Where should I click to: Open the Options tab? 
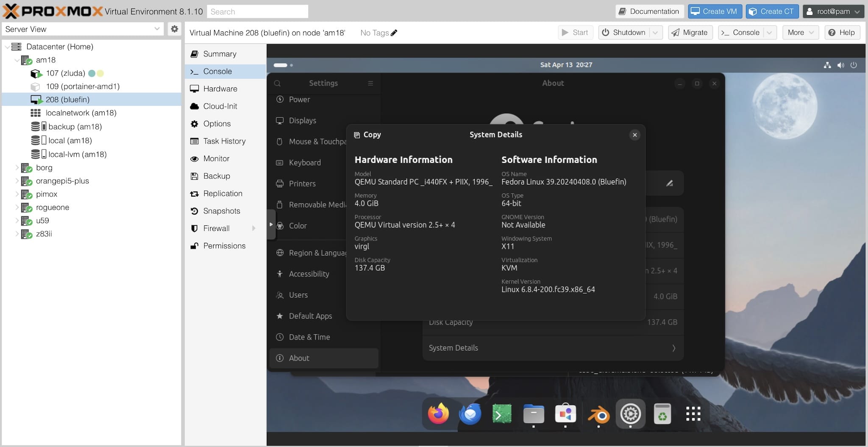tap(225, 124)
